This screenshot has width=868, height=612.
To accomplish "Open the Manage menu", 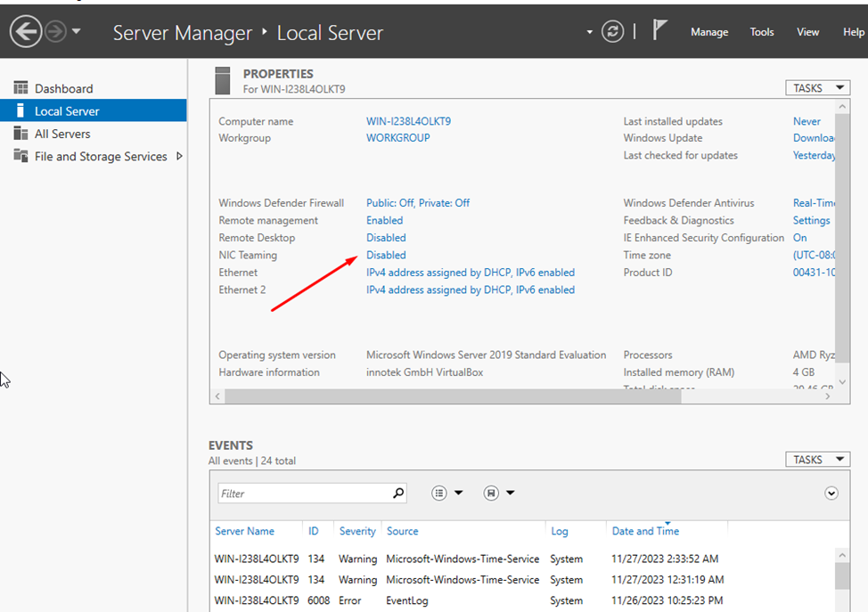I will click(709, 31).
